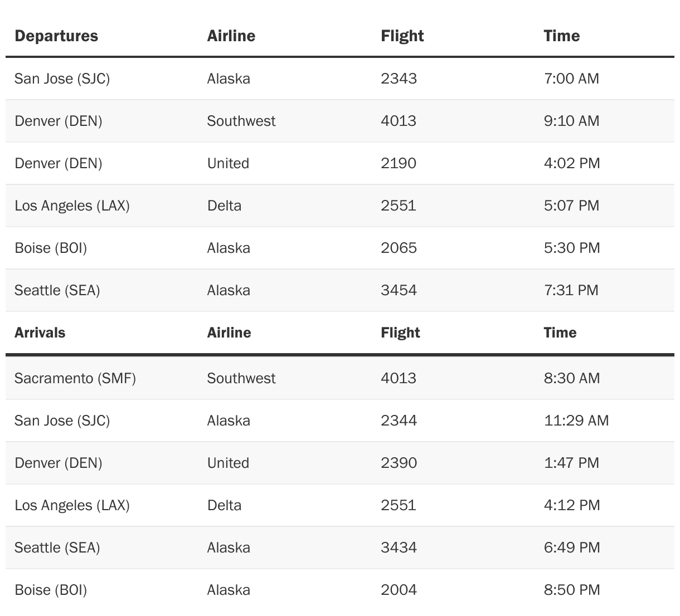The image size is (680, 616).
Task: Select arrival flight number 2004
Action: point(399,590)
